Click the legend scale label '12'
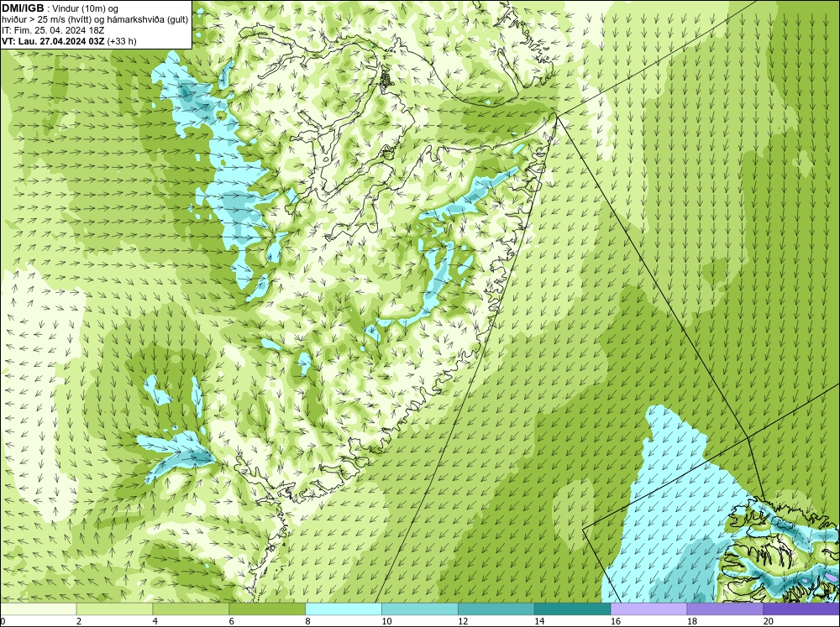This screenshot has height=627, width=840. (x=463, y=621)
